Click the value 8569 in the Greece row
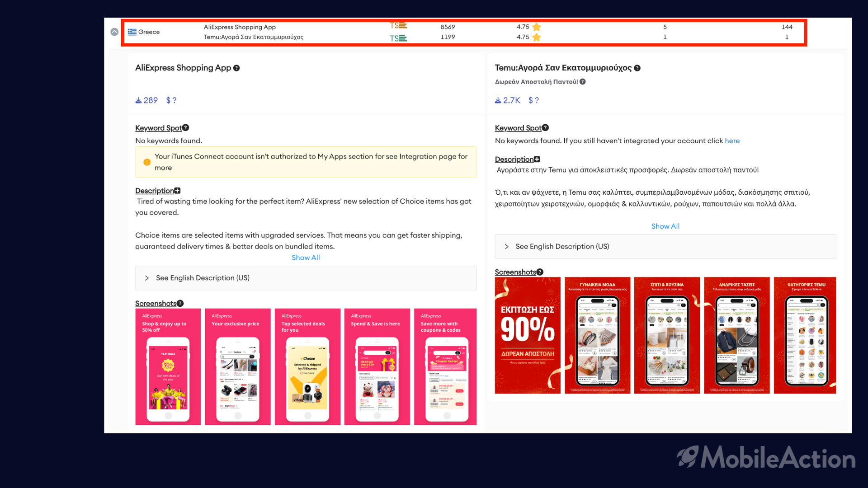868x488 pixels. click(448, 27)
